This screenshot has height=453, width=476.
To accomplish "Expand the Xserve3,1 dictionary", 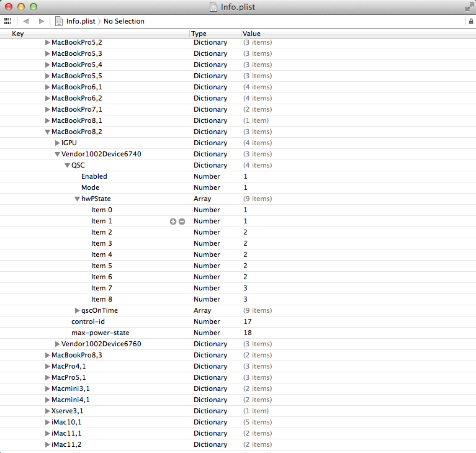I will pyautogui.click(x=47, y=411).
